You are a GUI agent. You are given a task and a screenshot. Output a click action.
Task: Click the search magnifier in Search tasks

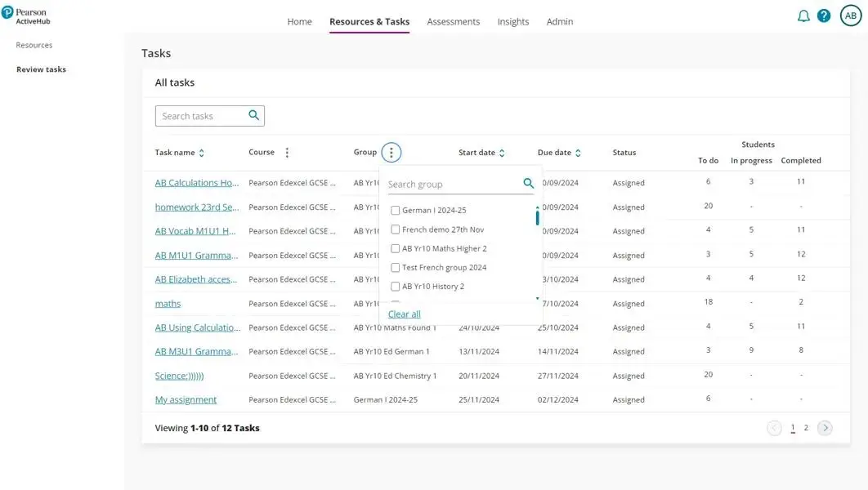click(254, 116)
